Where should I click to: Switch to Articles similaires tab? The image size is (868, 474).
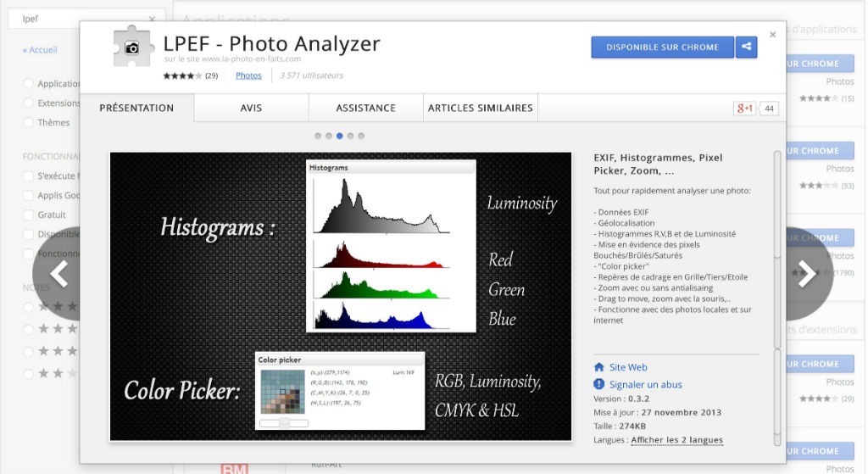click(x=481, y=108)
